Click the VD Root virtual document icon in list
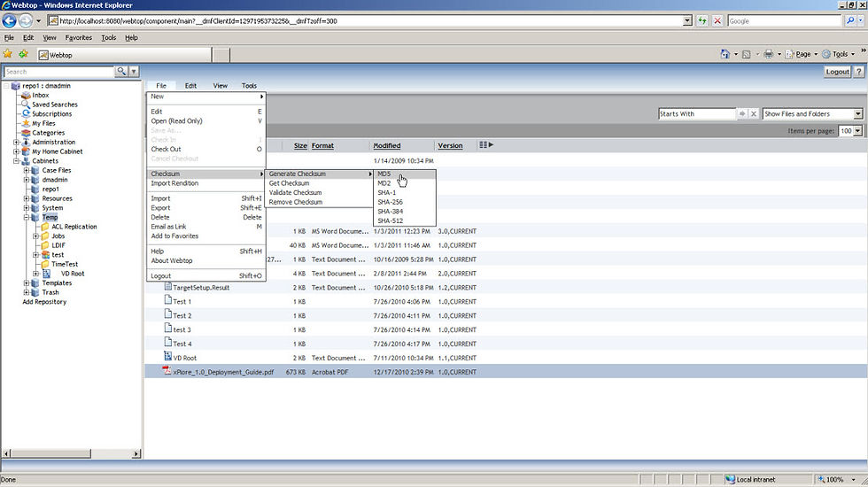 (167, 357)
